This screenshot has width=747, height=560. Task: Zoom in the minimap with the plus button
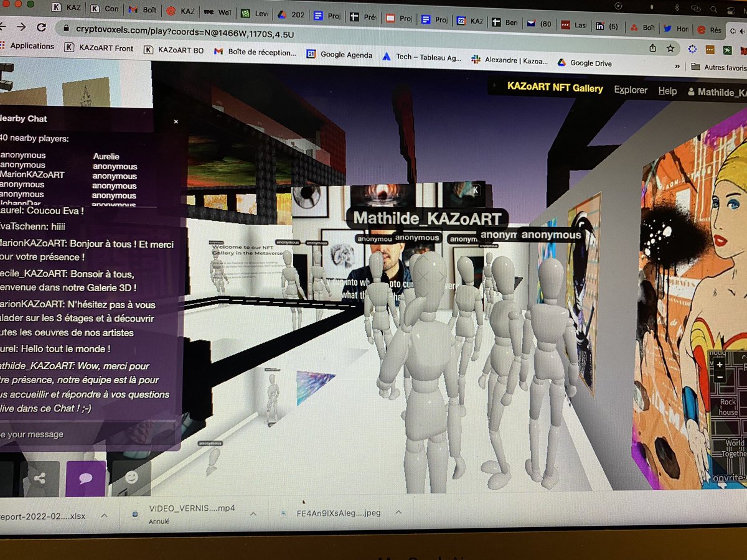click(x=720, y=364)
